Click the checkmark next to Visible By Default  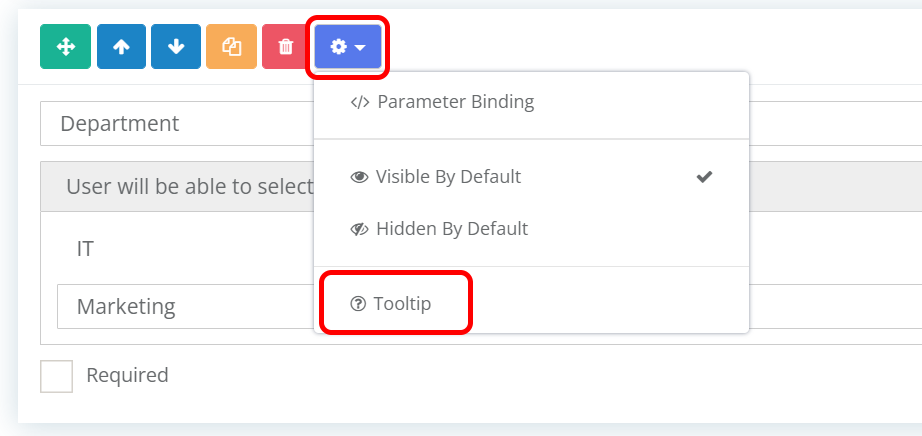(x=704, y=177)
